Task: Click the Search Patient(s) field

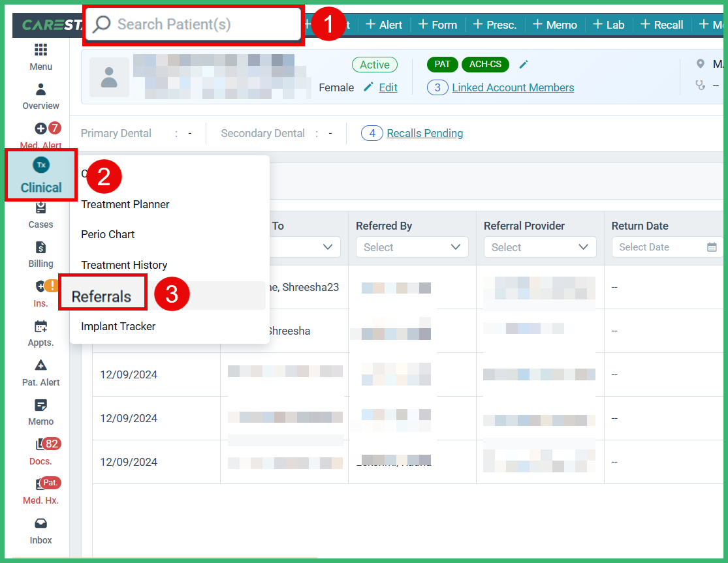Action: pyautogui.click(x=194, y=25)
